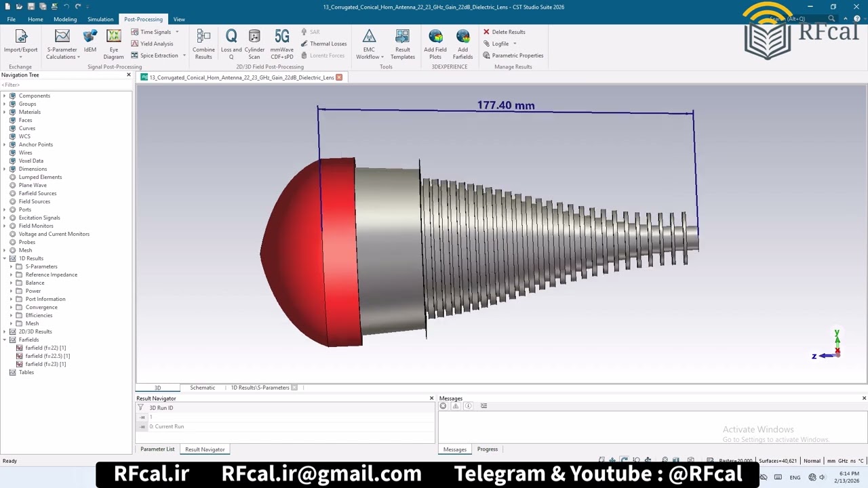
Task: Close the Result Navigator panel
Action: 431,398
